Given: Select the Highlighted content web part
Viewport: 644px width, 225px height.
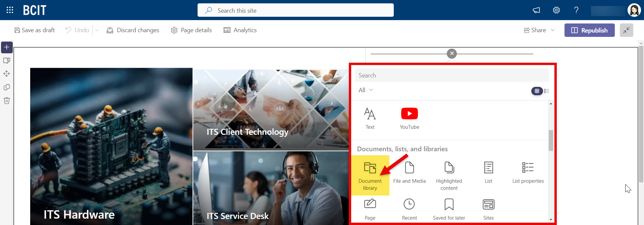Looking at the screenshot, I should 449,176.
